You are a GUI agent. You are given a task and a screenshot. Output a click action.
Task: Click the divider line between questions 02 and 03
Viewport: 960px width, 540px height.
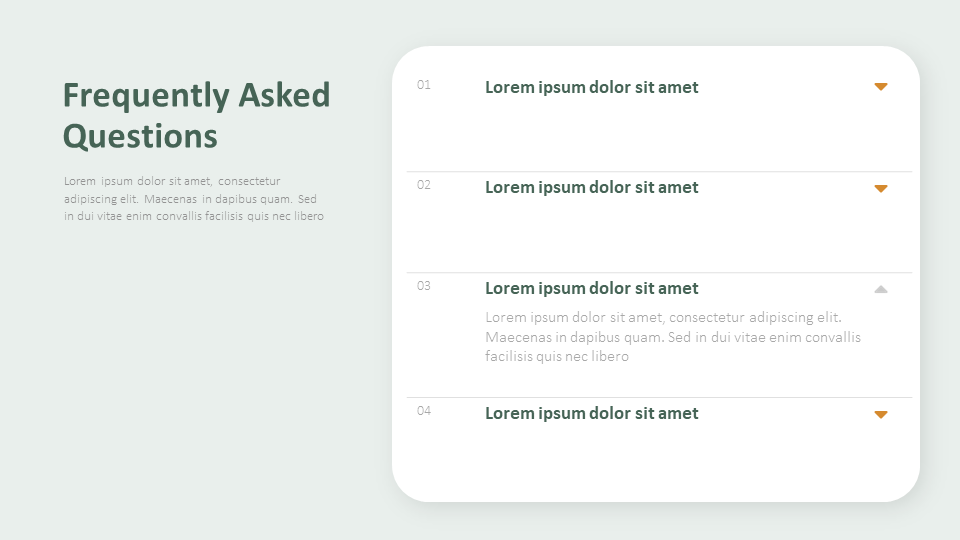tap(658, 272)
